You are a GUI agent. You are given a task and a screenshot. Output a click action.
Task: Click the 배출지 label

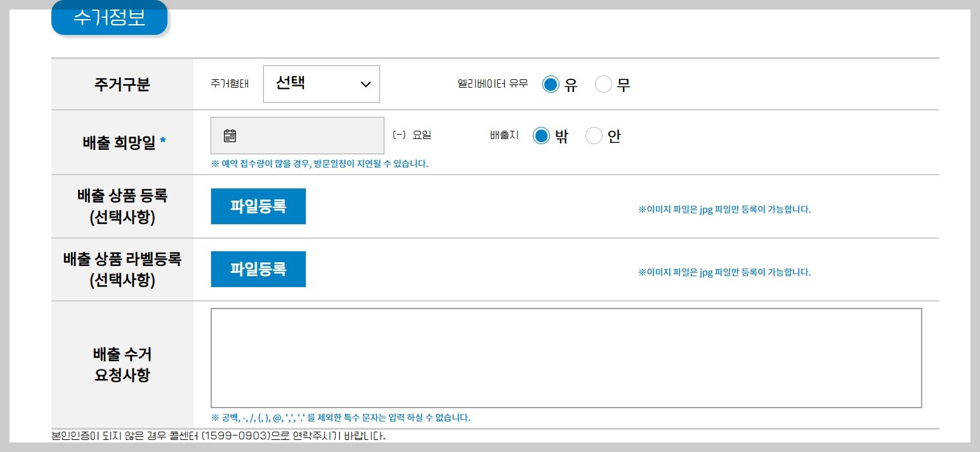504,135
